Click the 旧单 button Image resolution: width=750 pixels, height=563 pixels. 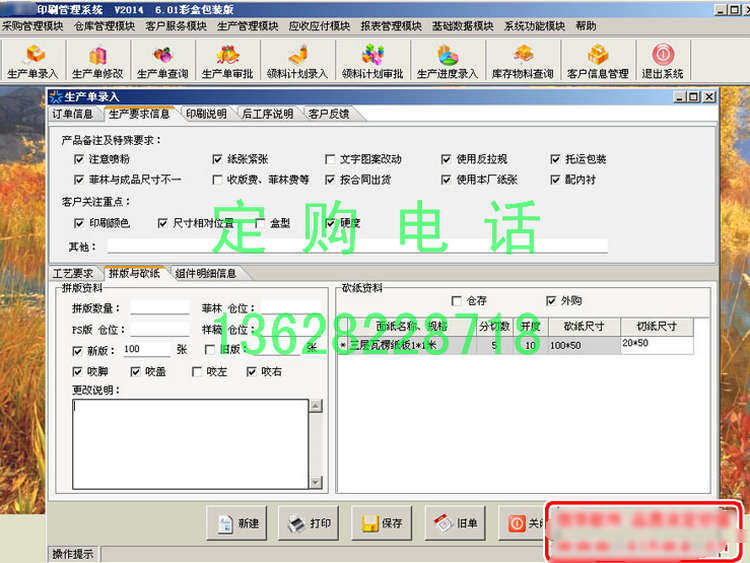pos(455,523)
